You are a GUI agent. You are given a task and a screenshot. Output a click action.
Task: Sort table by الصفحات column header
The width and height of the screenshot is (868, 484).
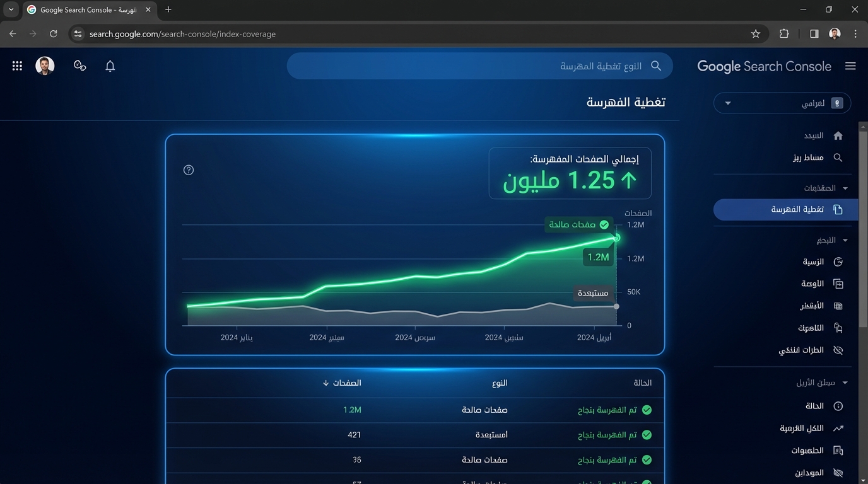tap(343, 383)
